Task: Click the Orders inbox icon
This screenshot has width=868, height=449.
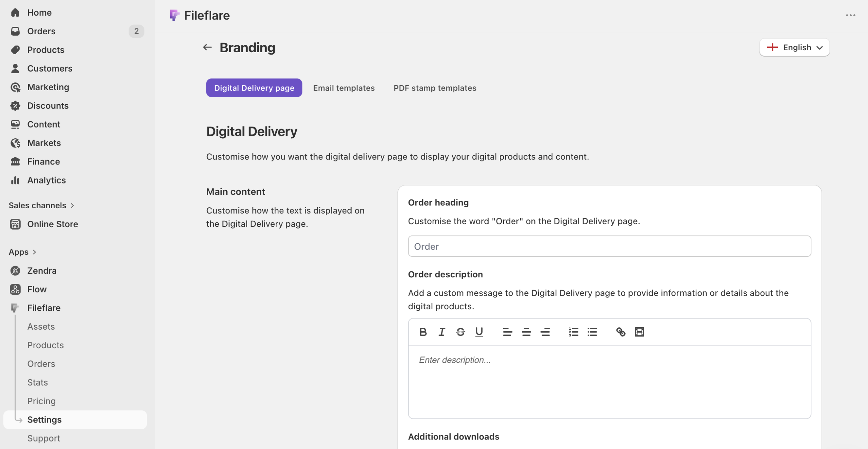Action: 15,31
